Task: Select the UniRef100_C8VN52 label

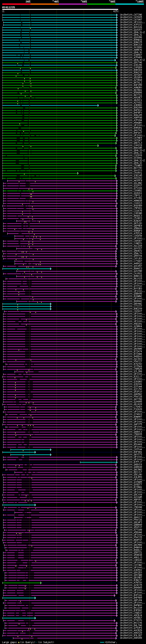Action: (131, 191)
